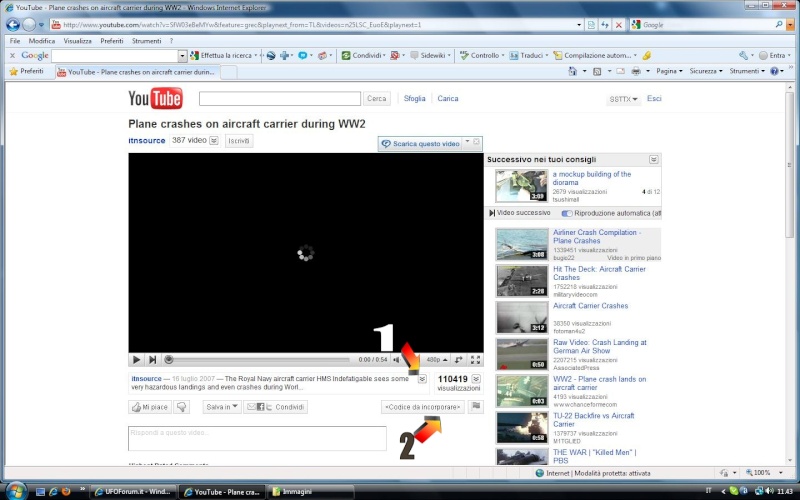Open the 480p quality selector

437,360
